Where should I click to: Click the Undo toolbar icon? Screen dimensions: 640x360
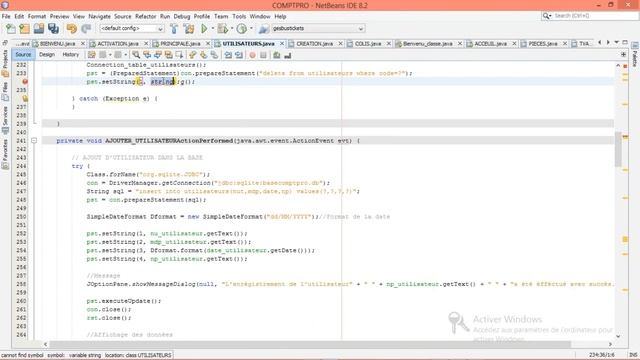(72, 29)
